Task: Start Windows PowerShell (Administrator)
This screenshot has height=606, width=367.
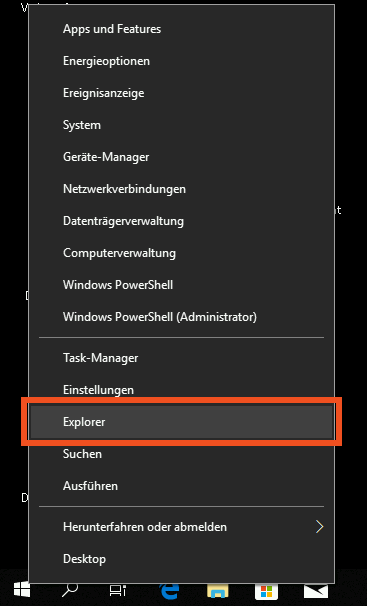Action: [182, 317]
